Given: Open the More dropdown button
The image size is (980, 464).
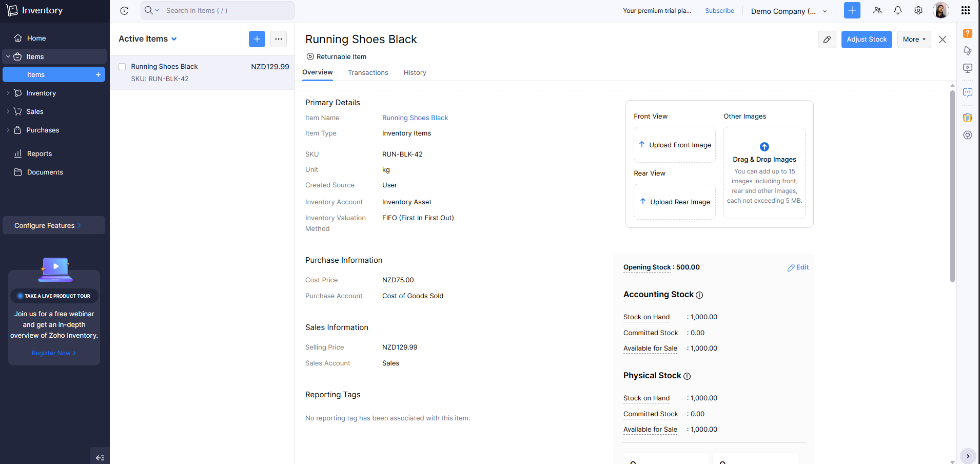Looking at the screenshot, I should [x=914, y=40].
